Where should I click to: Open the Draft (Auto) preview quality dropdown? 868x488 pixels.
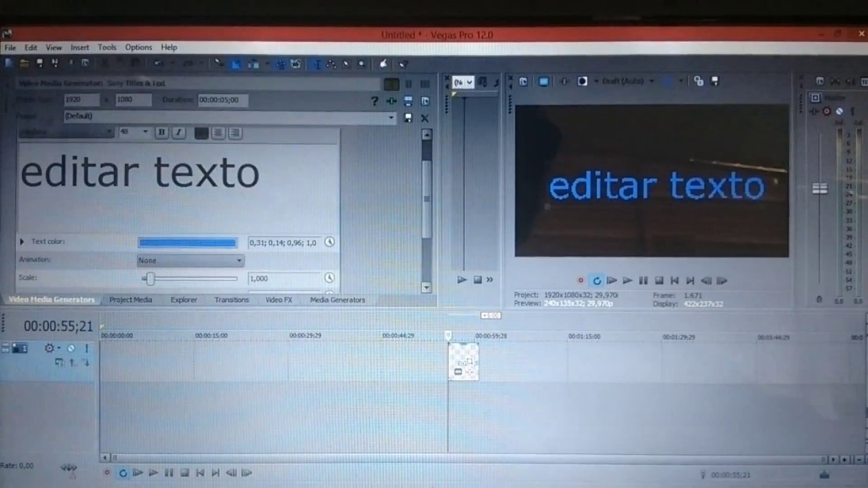coord(629,81)
